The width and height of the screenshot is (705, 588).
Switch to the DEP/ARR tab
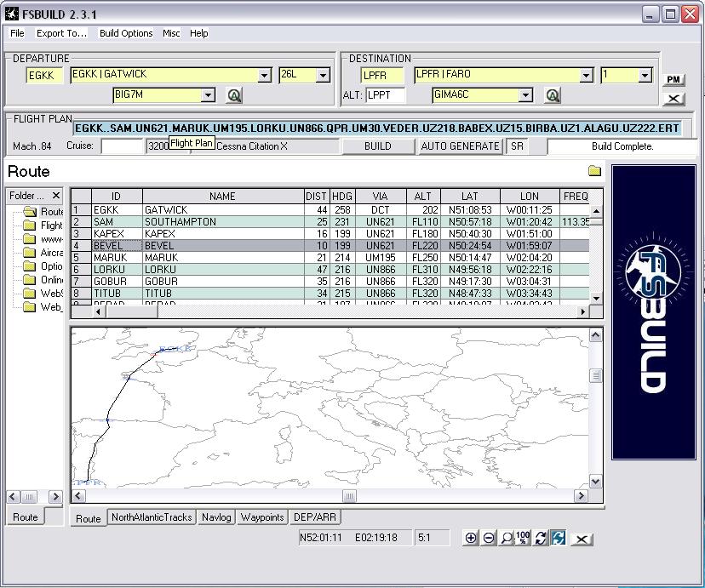coord(315,517)
